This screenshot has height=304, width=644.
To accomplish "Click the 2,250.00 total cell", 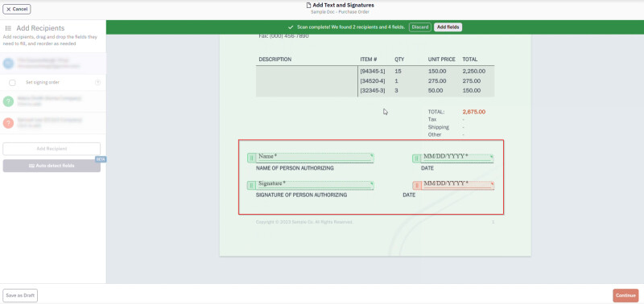I will pyautogui.click(x=473, y=72).
